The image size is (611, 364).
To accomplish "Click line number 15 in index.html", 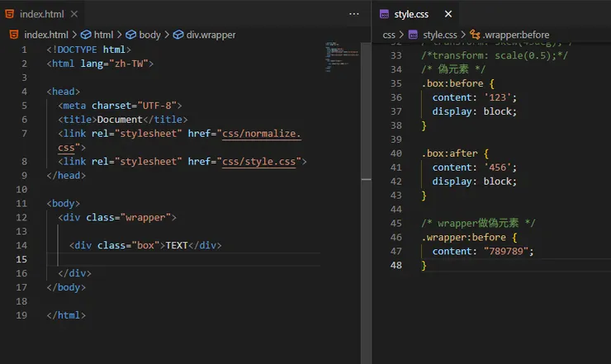I will click(24, 259).
